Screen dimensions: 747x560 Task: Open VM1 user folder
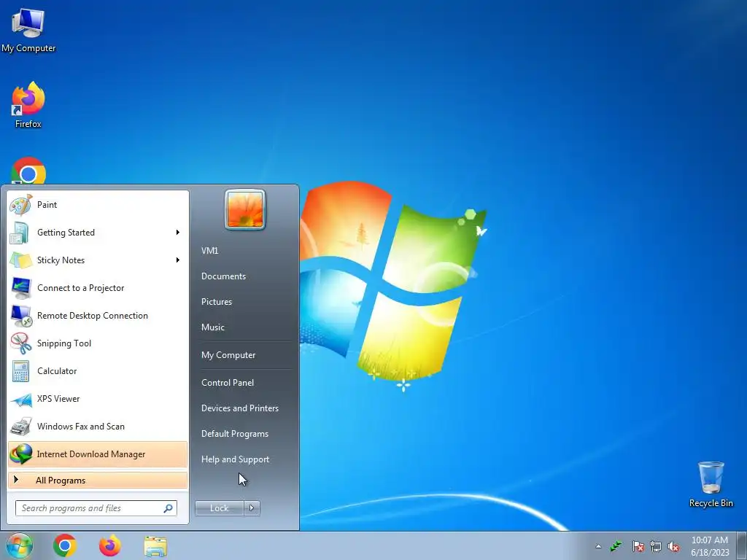click(209, 251)
